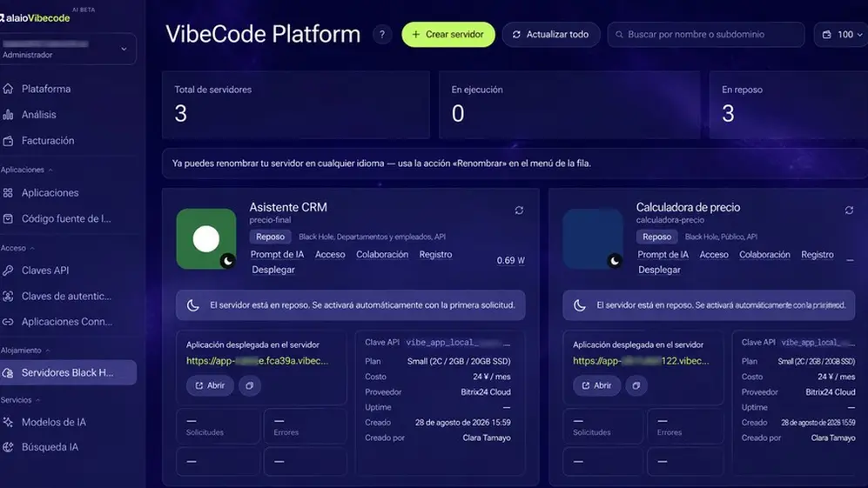The image size is (868, 488).
Task: Click Desplegar for Asistente CRM
Action: coord(273,270)
